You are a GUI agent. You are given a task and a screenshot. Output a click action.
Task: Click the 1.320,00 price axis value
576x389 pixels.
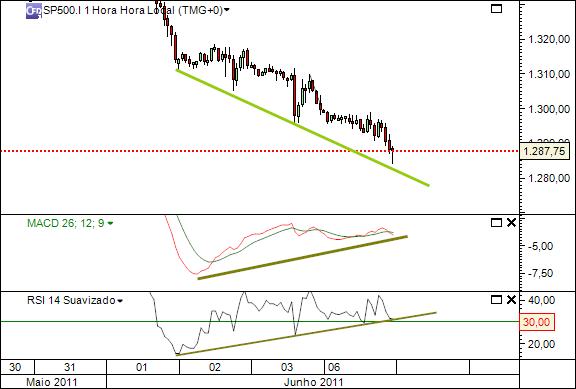click(x=549, y=40)
